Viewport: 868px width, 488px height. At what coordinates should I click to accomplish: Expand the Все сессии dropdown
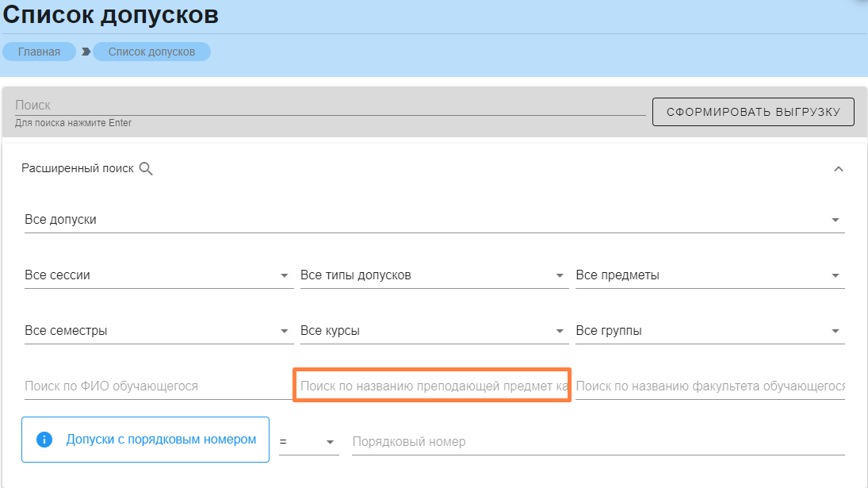point(159,275)
